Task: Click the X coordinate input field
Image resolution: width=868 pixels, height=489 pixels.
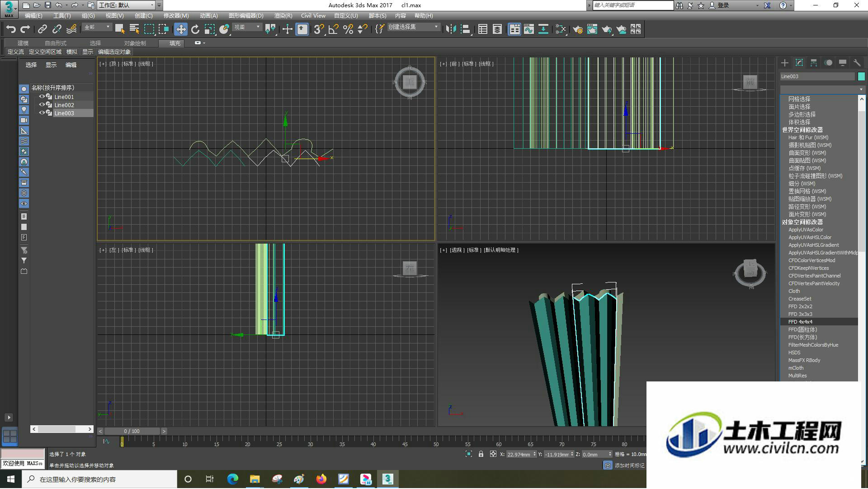Action: pos(519,455)
